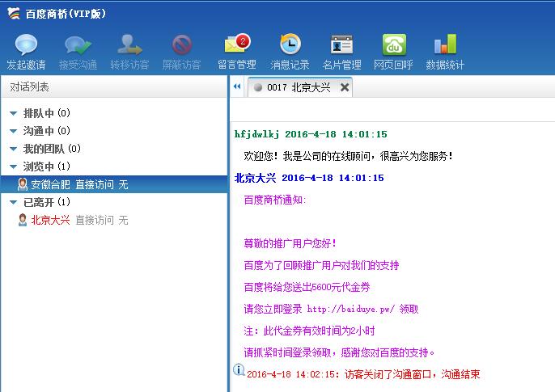
Task: Open the http://baiduye.pw/ link in chat
Action: [x=350, y=309]
